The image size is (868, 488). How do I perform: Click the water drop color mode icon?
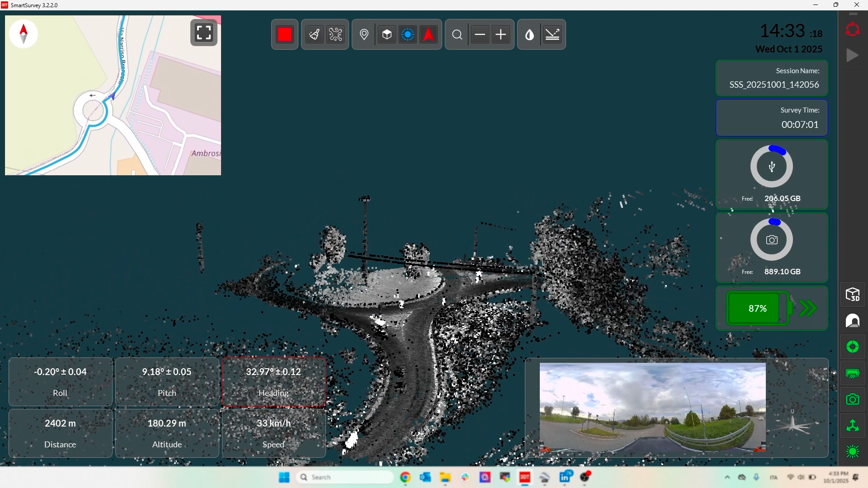pyautogui.click(x=529, y=34)
